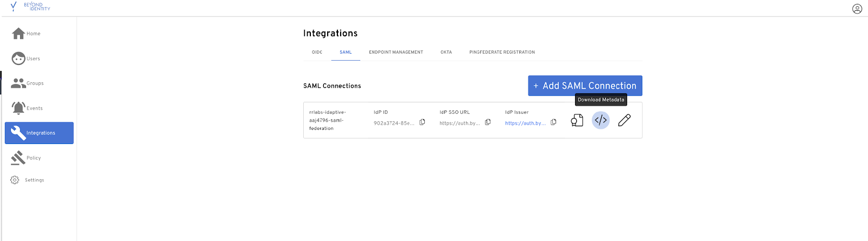Copy the IdP Issuer value

click(x=553, y=122)
